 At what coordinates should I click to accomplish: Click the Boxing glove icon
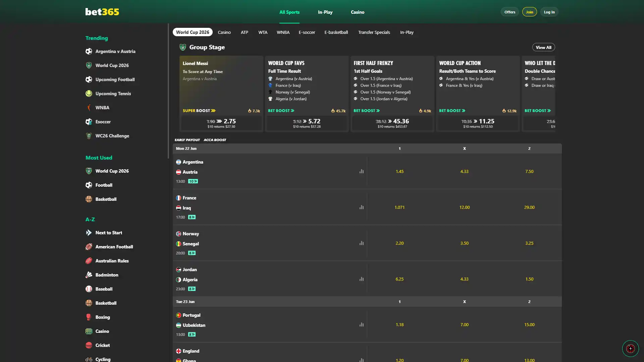[x=89, y=317]
